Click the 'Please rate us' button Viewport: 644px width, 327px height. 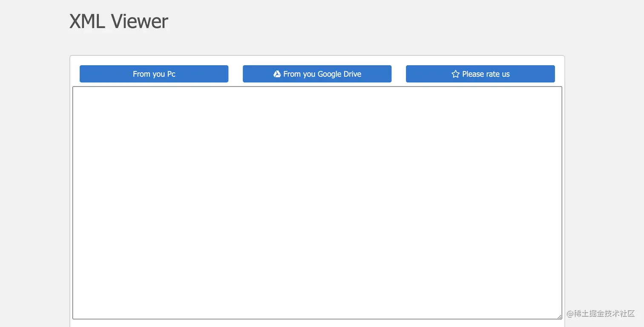(480, 74)
